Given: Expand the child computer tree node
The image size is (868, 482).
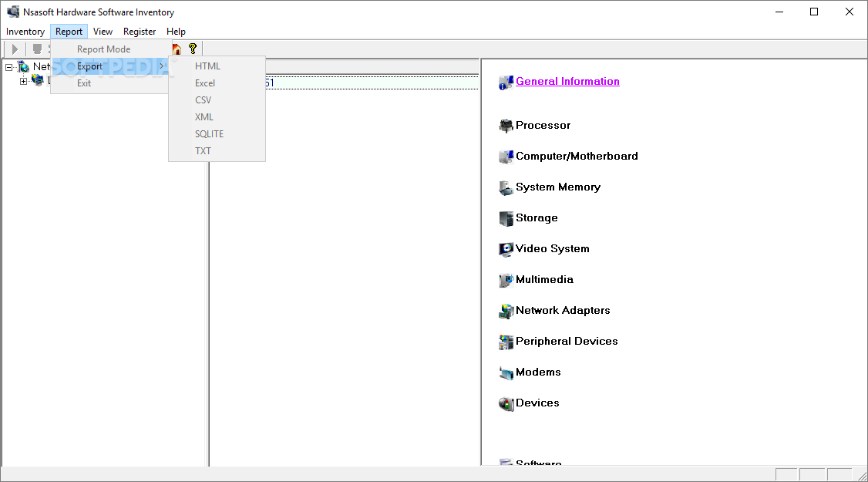Looking at the screenshot, I should (23, 82).
